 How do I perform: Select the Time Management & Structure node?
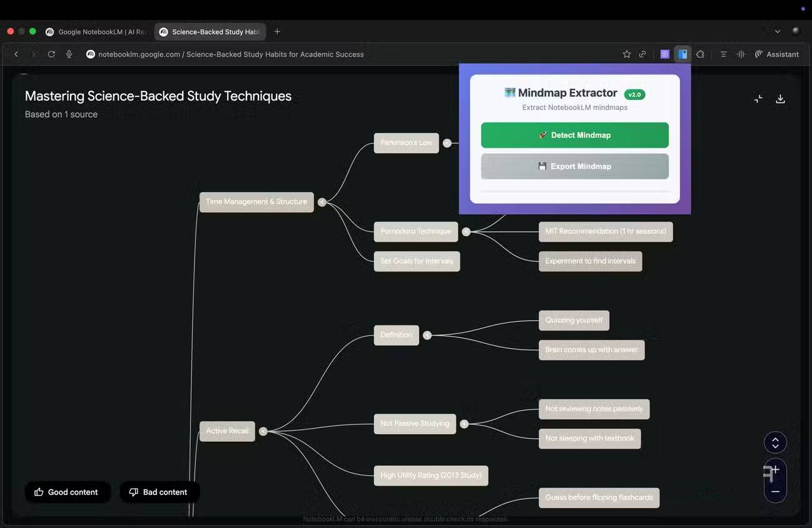click(x=256, y=202)
